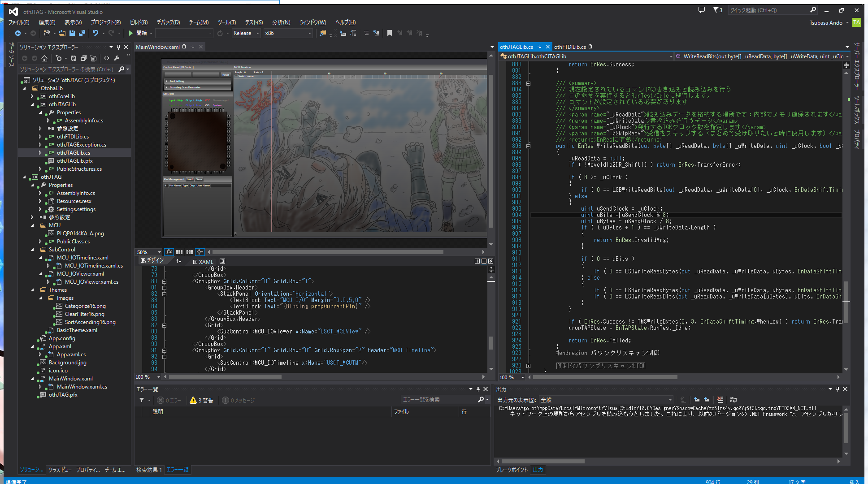Click the Swap Panes arrows icon
This screenshot has width=868, height=484.
coord(178,261)
